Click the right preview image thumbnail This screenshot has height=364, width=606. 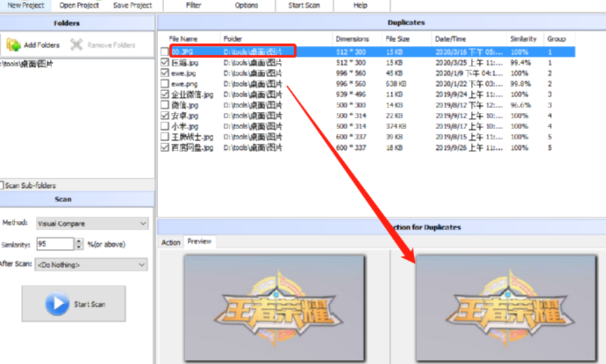506,308
